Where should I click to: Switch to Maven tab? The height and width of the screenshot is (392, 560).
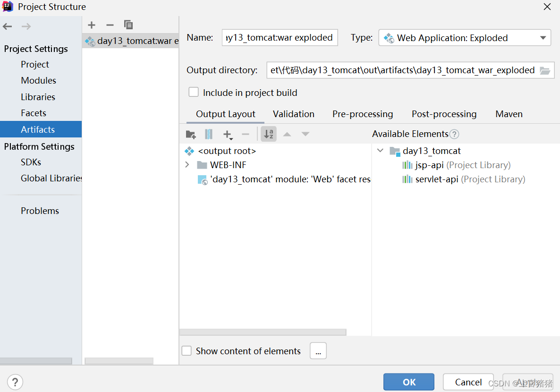pos(509,114)
